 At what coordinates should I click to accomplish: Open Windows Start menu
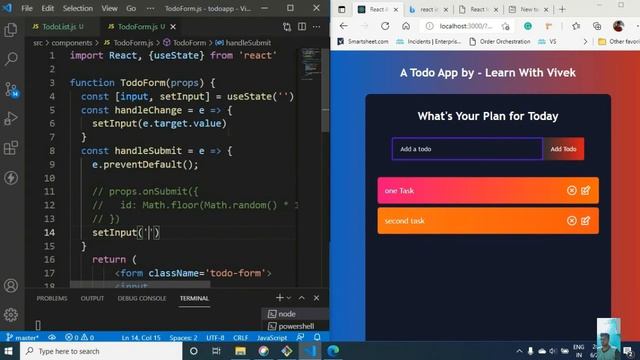9,351
